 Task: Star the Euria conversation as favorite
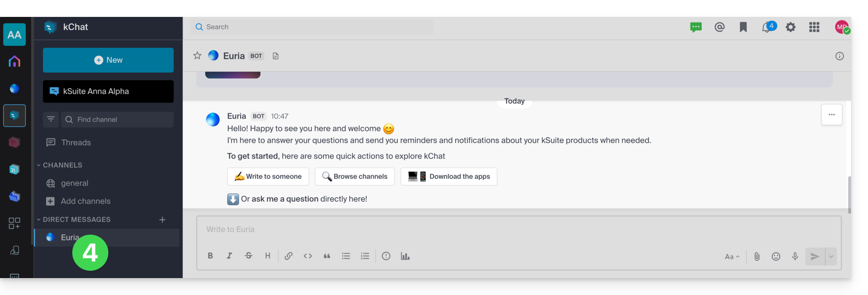[x=197, y=56]
